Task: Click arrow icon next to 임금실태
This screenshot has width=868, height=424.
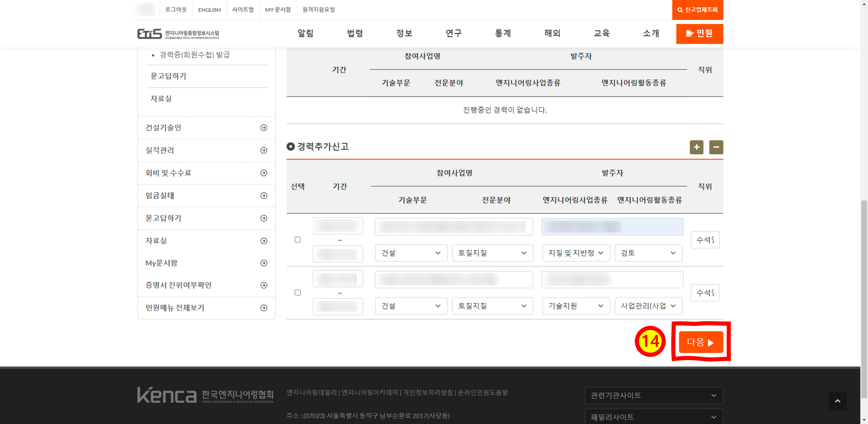Action: point(264,196)
